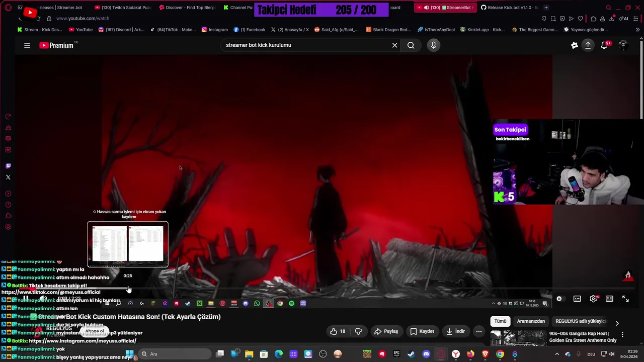Screen dimensions: 644x362
Task: Share the video via Paylaş
Action: pos(386,331)
